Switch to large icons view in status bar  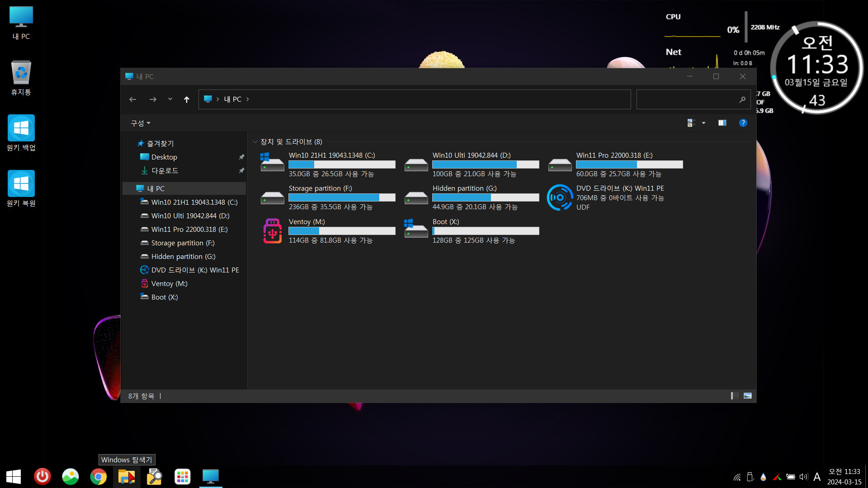tap(748, 396)
